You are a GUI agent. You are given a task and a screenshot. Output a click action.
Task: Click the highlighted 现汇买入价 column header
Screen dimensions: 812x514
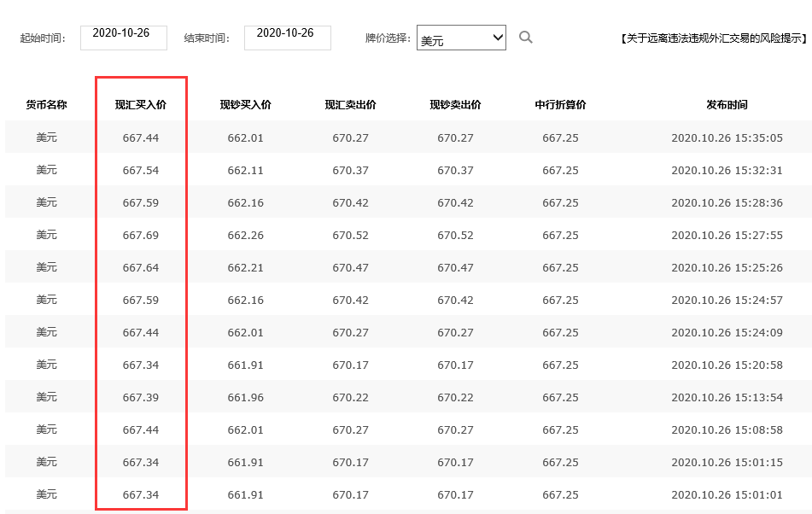[x=139, y=104]
